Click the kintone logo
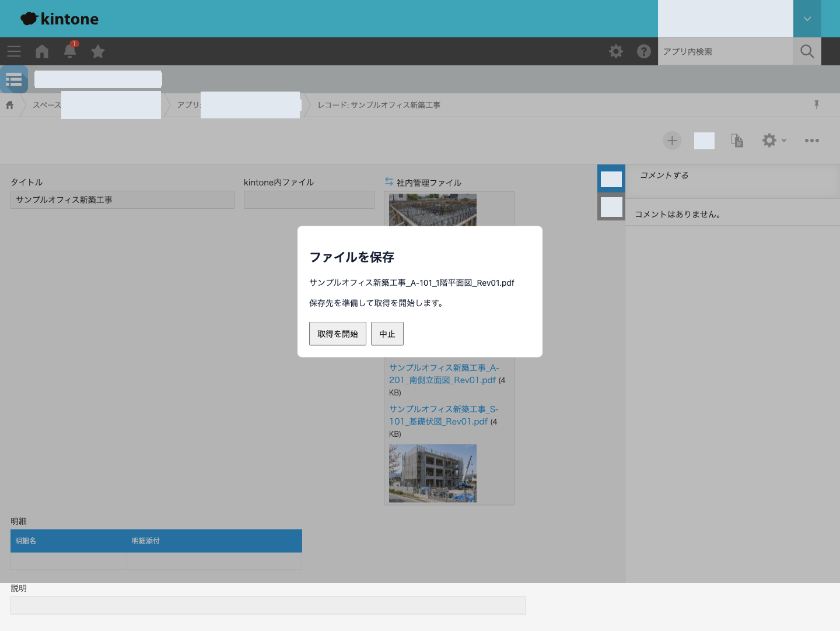The height and width of the screenshot is (631, 840). 60,19
